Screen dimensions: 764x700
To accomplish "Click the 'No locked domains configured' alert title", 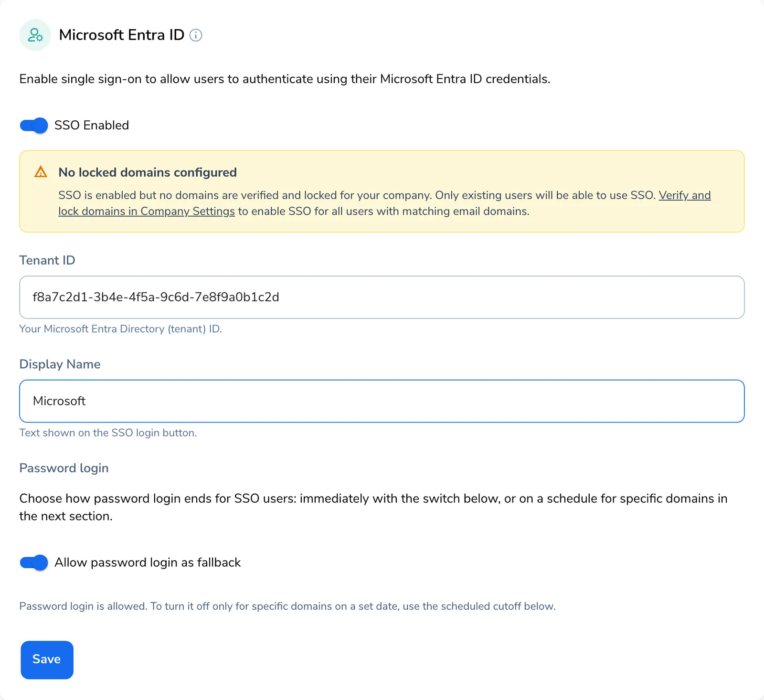I will click(x=148, y=172).
